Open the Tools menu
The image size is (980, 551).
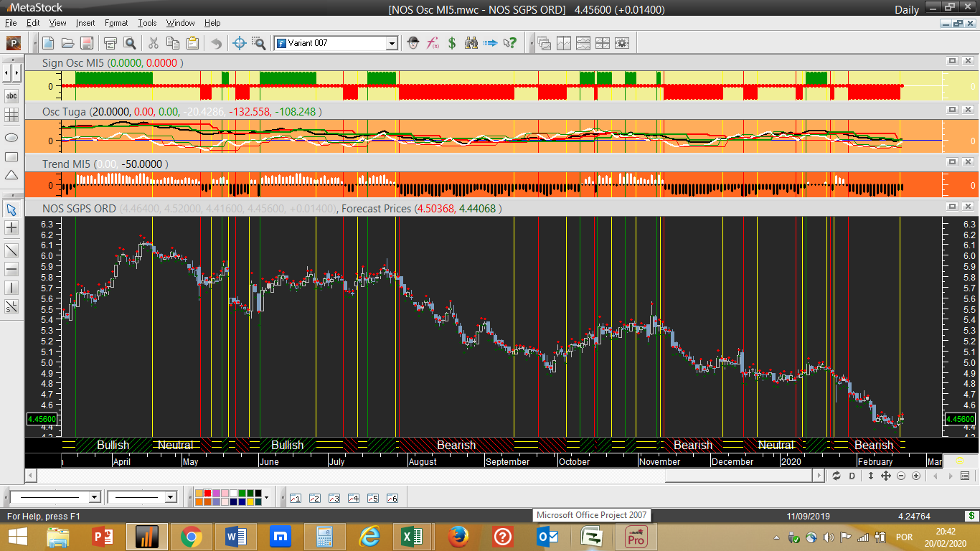tap(147, 23)
